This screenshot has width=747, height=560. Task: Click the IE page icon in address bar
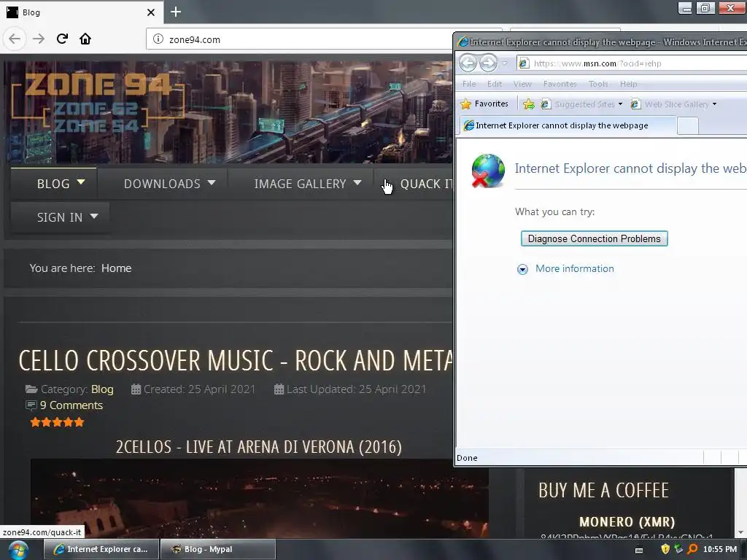tap(524, 63)
